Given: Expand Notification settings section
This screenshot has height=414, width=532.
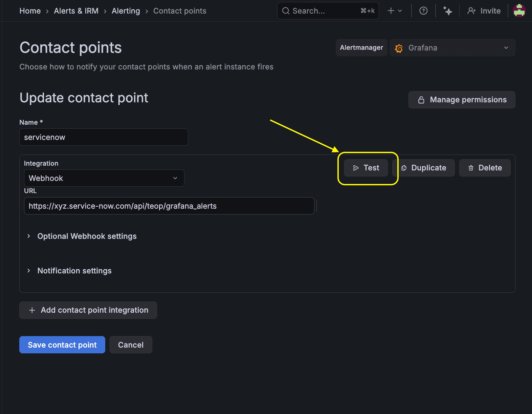Looking at the screenshot, I should pyautogui.click(x=69, y=271).
